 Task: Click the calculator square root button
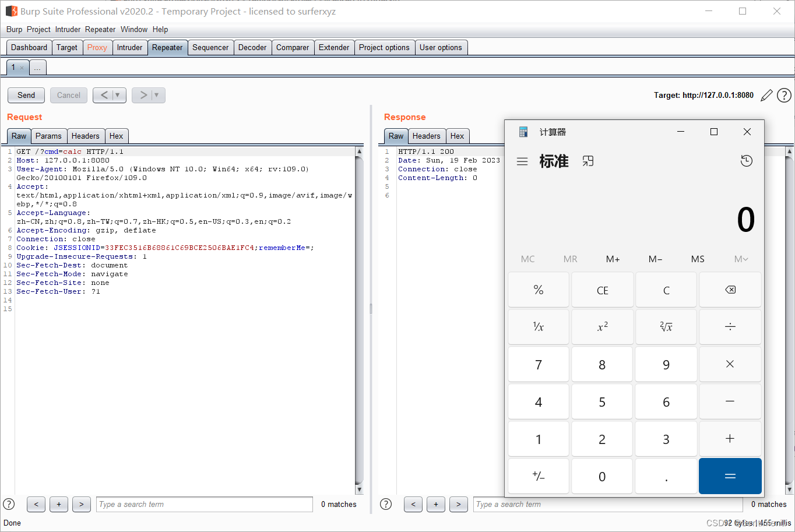[666, 327]
